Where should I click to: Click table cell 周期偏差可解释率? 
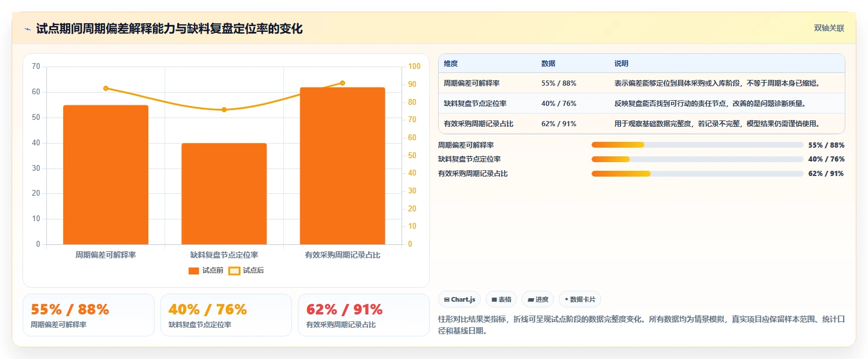472,83
